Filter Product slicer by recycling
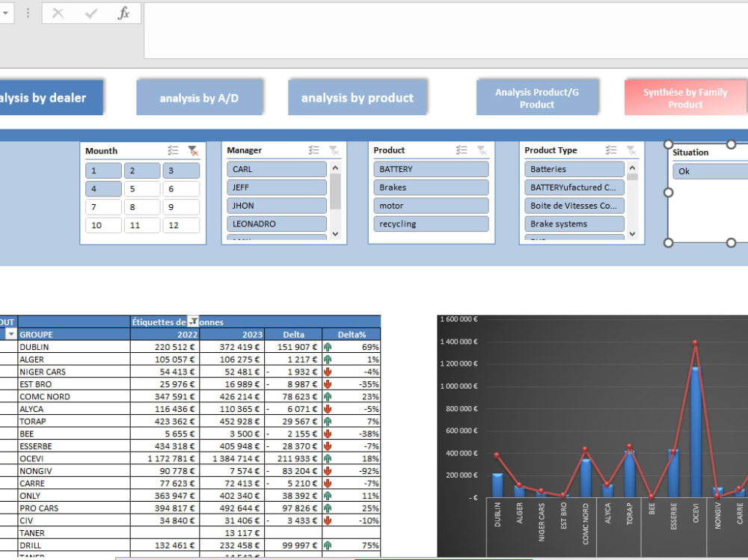The width and height of the screenshot is (748, 560). tap(432, 224)
